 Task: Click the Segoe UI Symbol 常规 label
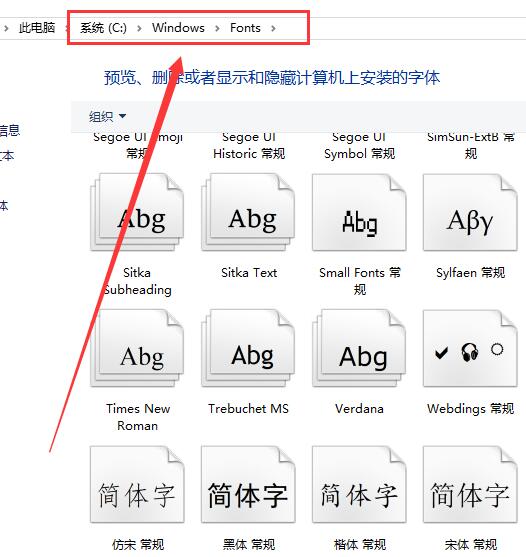tap(359, 146)
